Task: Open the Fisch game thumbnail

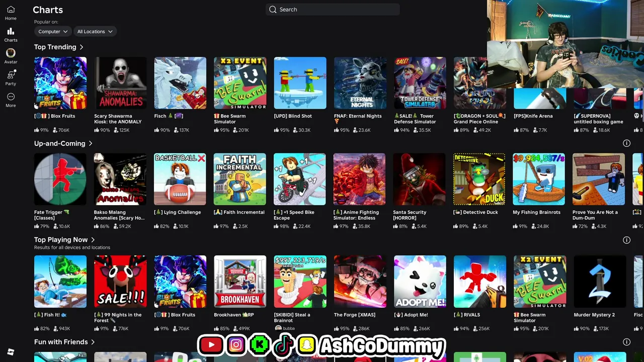Action: click(180, 83)
